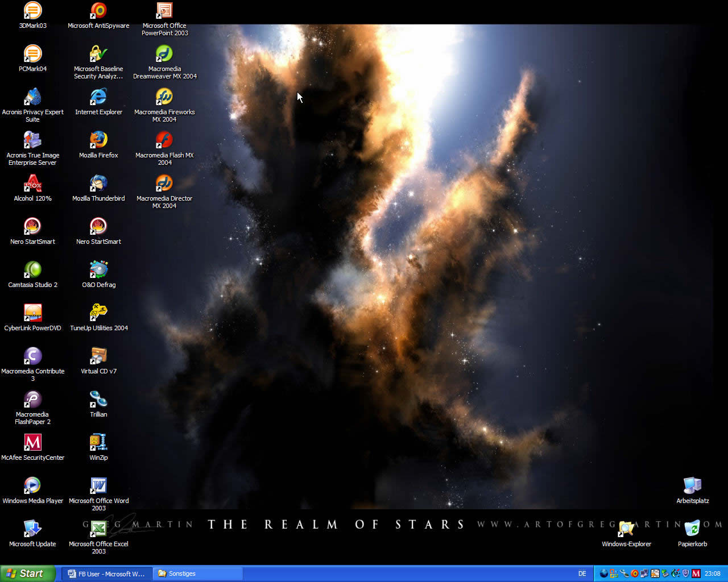Image resolution: width=728 pixels, height=582 pixels.
Task: Launch the PCMark04 desktop icon
Action: (32, 59)
